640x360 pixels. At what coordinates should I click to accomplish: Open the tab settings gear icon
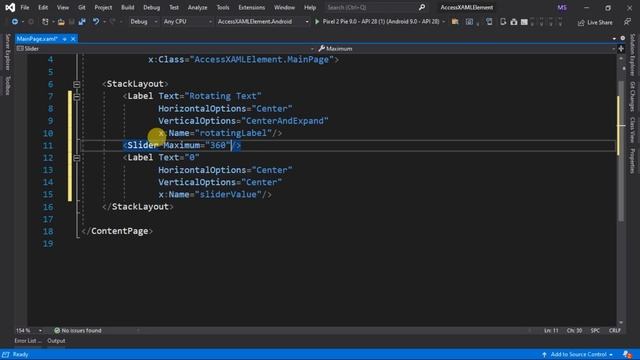[622, 38]
